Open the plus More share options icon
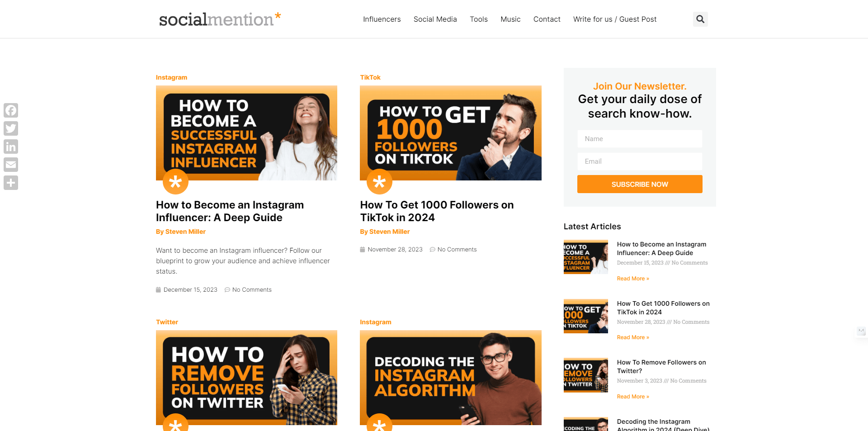 point(11,183)
